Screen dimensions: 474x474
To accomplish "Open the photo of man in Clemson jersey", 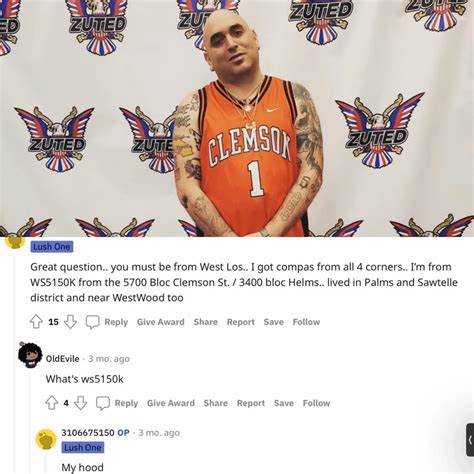I will tap(237, 118).
